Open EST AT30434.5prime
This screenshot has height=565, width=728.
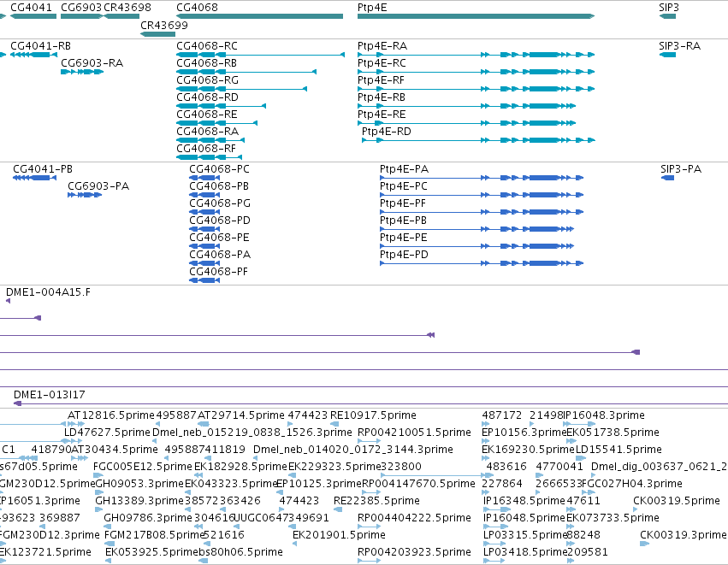(115, 450)
